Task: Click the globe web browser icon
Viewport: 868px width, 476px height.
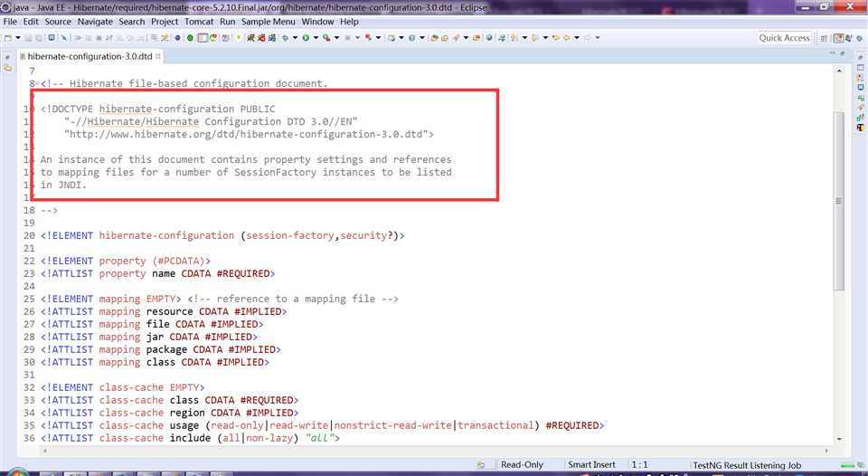Action: (489, 38)
